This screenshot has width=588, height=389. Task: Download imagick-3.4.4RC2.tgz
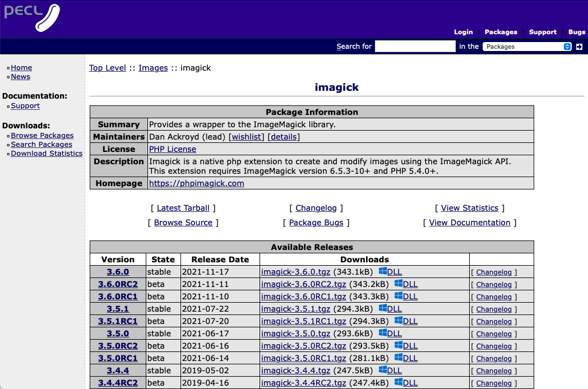click(303, 383)
